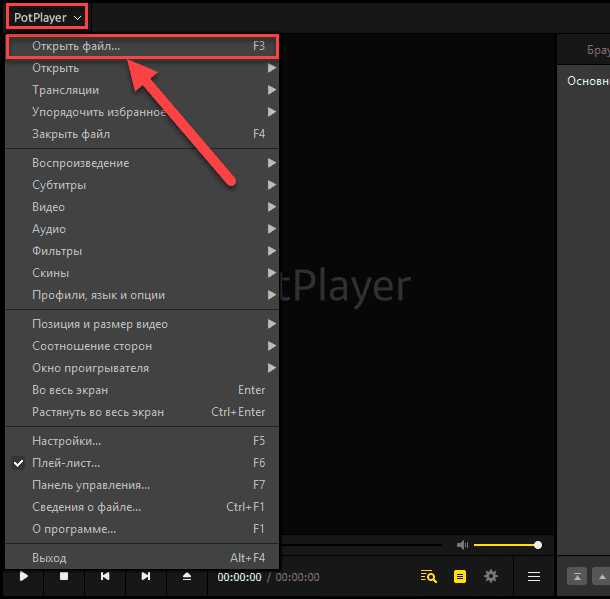The image size is (610, 599).
Task: Open settings gear icon in control bar
Action: [491, 576]
